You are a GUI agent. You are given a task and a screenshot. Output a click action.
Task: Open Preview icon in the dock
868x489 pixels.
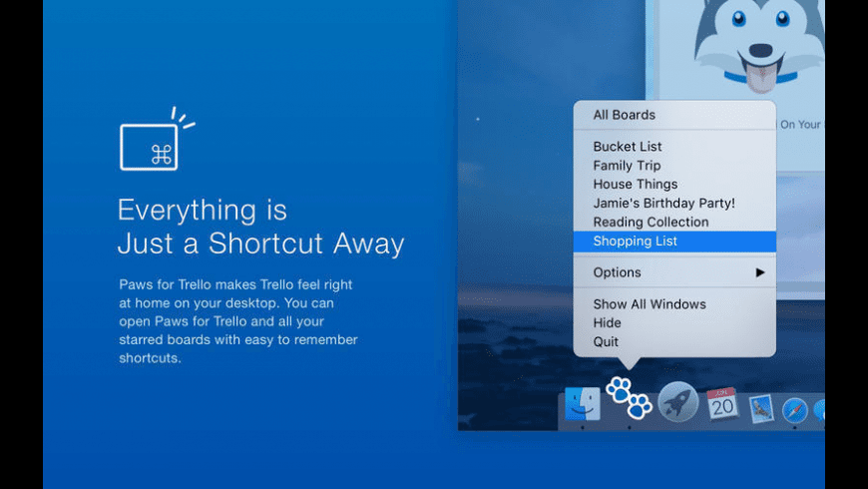coord(761,409)
